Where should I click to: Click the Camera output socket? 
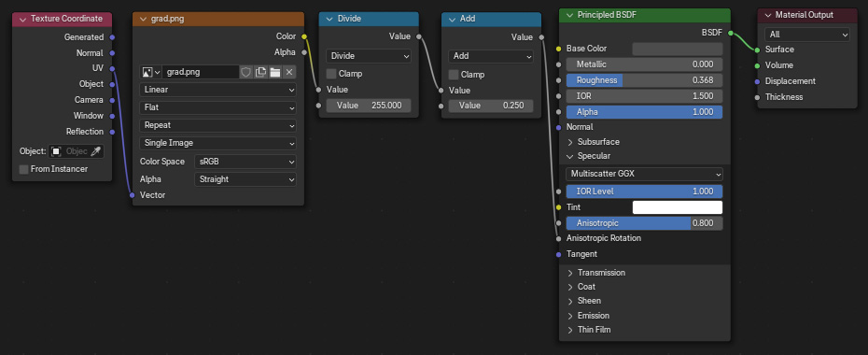112,100
